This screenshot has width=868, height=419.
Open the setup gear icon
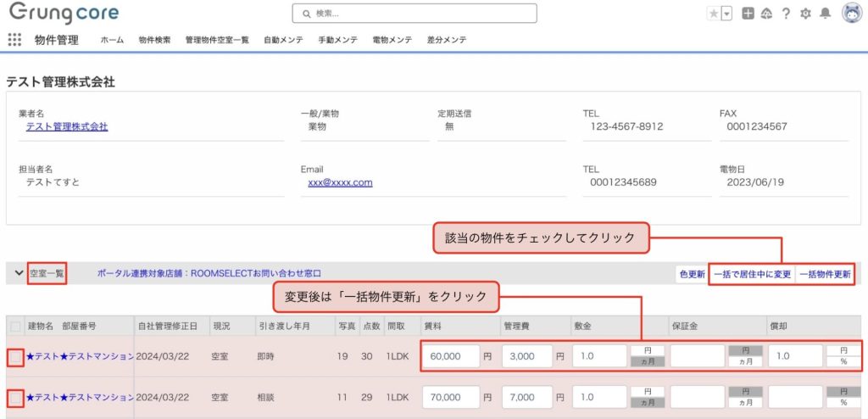tap(805, 14)
